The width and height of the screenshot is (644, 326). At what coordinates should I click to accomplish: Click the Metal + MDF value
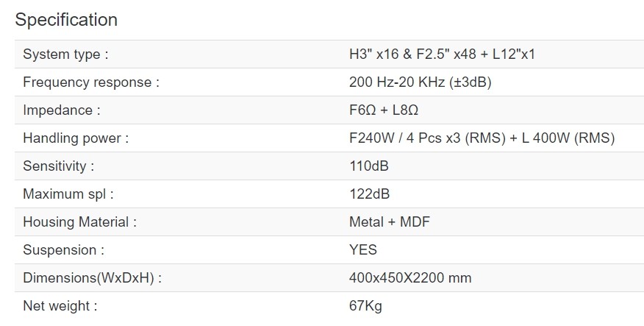click(x=390, y=222)
